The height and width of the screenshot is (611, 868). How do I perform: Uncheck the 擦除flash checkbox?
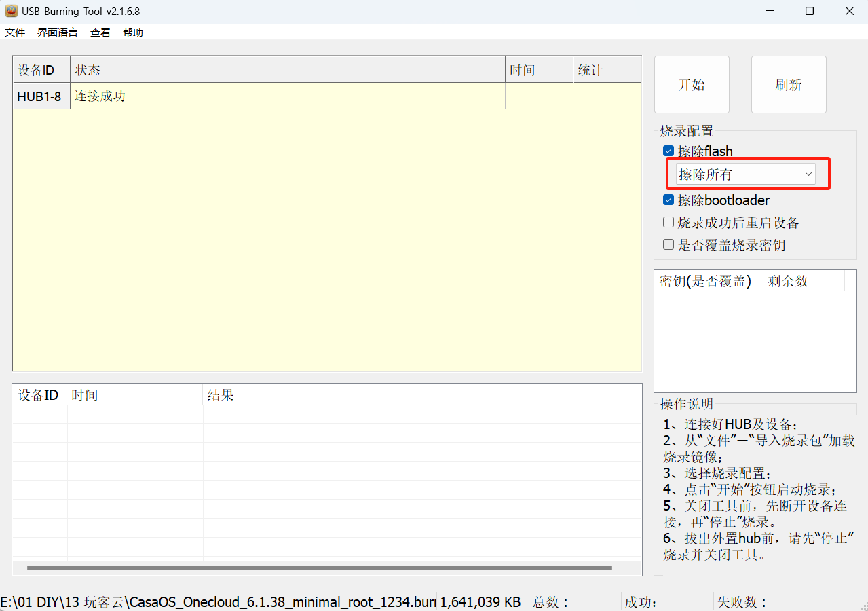tap(668, 151)
